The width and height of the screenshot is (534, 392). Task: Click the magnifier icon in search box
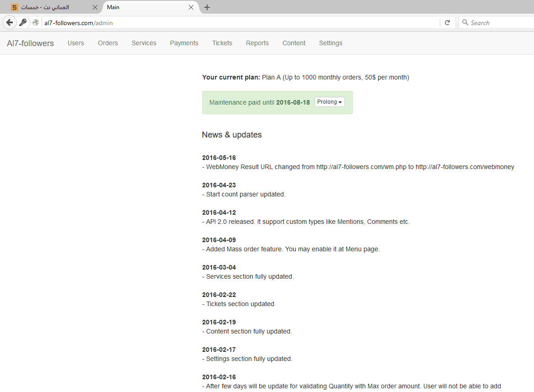[x=465, y=22]
